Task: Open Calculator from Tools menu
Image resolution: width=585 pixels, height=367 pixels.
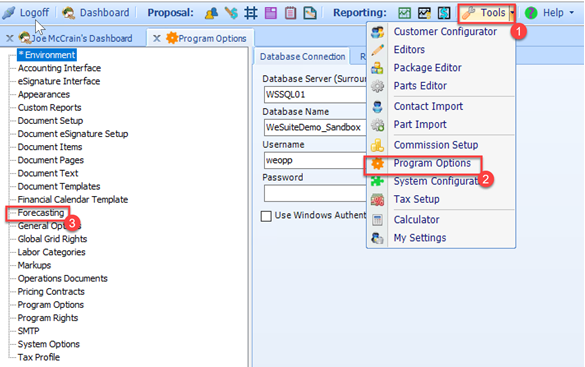Action: point(416,220)
